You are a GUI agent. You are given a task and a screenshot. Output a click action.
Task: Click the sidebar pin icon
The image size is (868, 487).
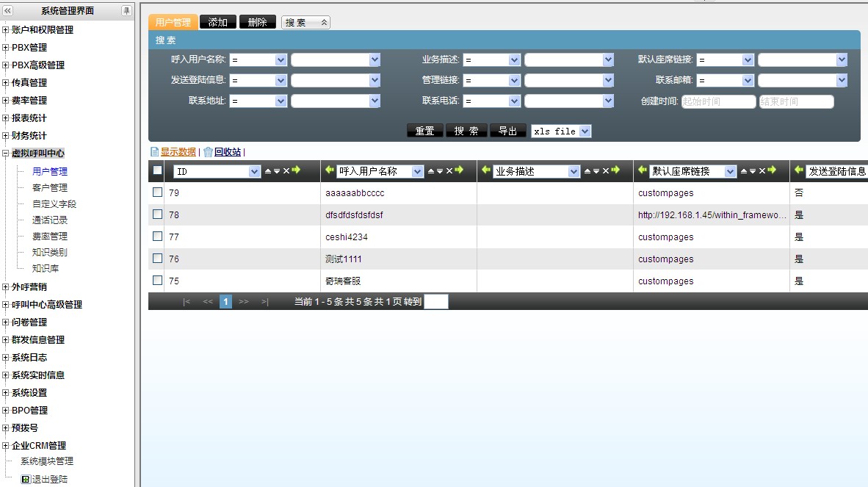[126, 11]
